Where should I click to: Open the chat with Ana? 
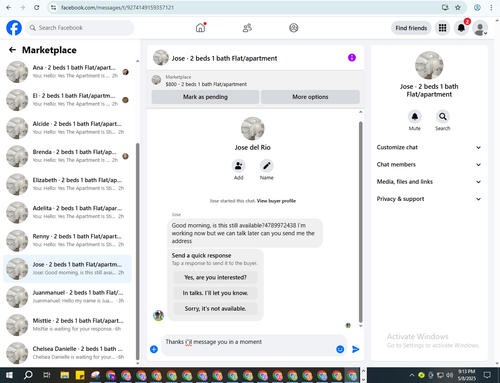point(67,72)
